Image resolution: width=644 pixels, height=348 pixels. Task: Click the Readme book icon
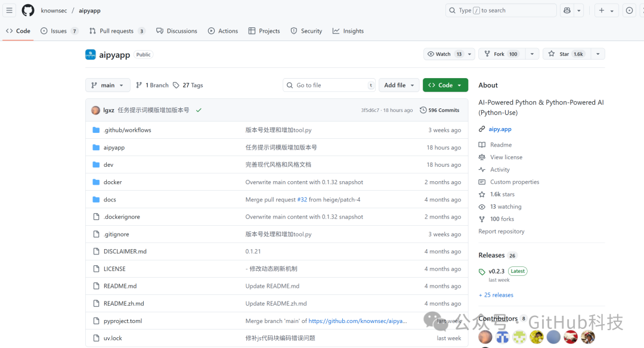pos(482,145)
